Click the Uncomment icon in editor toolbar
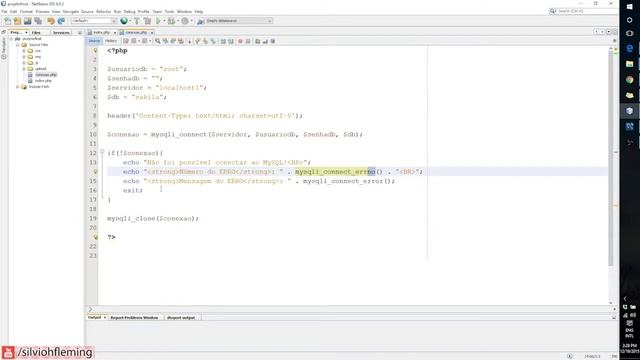Viewport: 640px width, 360px height. (x=265, y=41)
